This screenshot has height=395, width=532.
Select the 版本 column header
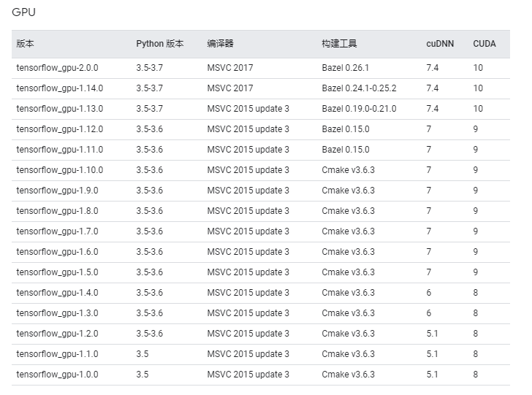25,44
